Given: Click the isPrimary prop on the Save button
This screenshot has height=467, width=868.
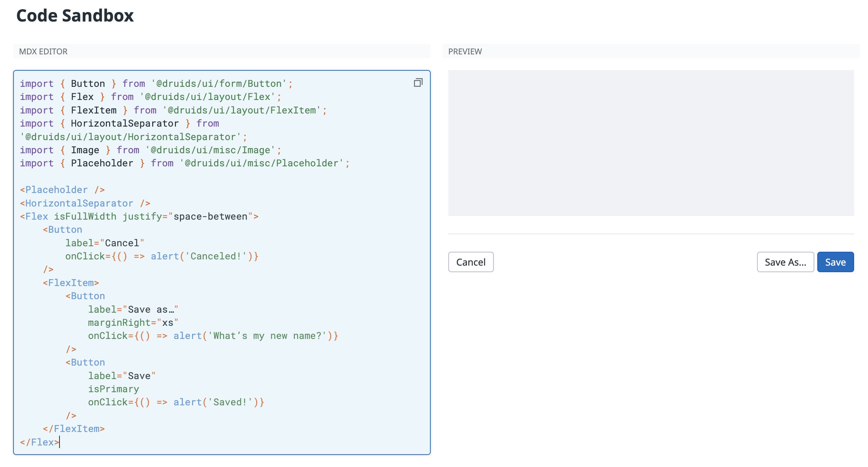Looking at the screenshot, I should pos(114,389).
